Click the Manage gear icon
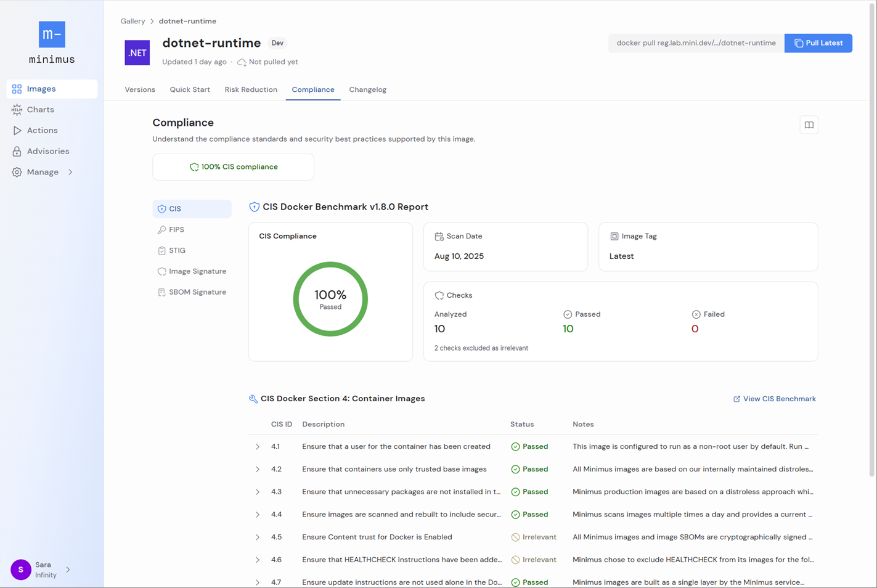The width and height of the screenshot is (877, 588). (17, 172)
